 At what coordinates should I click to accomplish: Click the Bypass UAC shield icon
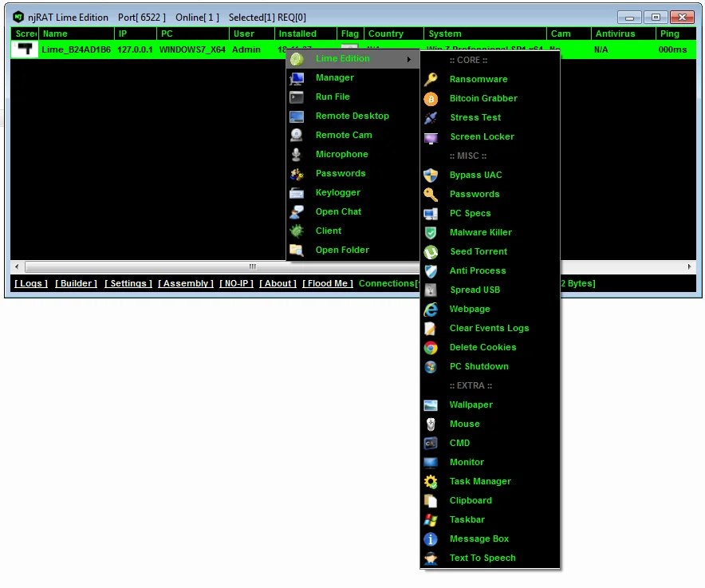(x=431, y=175)
